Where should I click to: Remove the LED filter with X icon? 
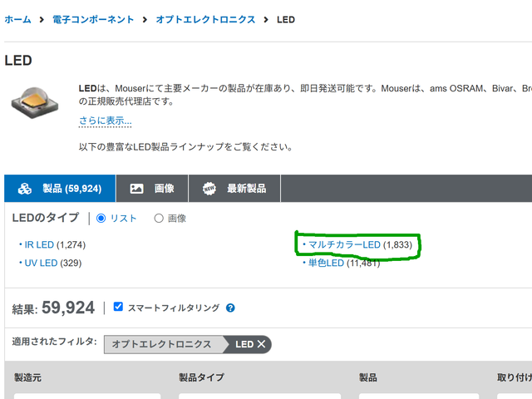click(x=261, y=344)
